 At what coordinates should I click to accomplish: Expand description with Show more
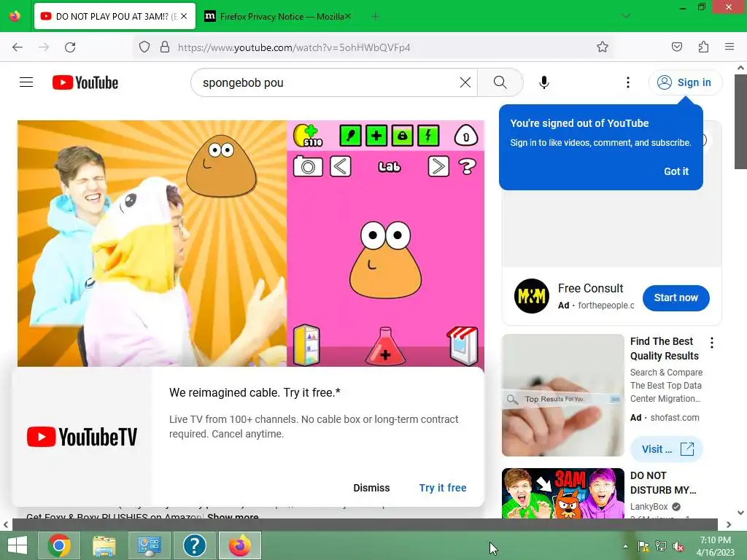tap(233, 516)
